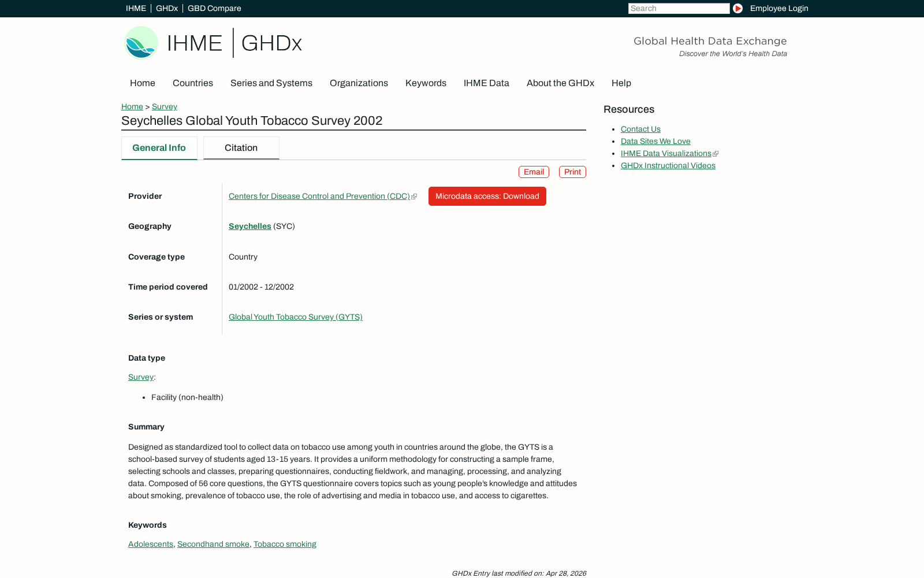The width and height of the screenshot is (924, 578).
Task: Switch to the Citation tab
Action: coord(241,148)
